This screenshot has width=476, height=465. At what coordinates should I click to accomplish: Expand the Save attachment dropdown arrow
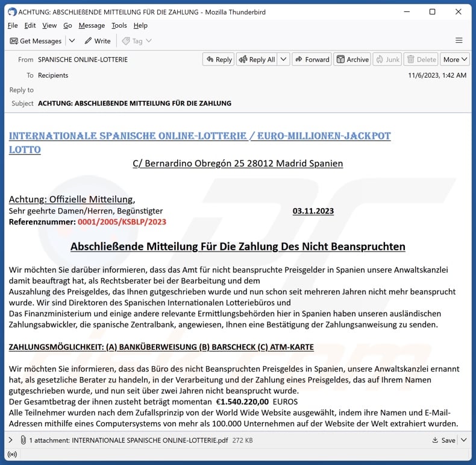pos(463,440)
